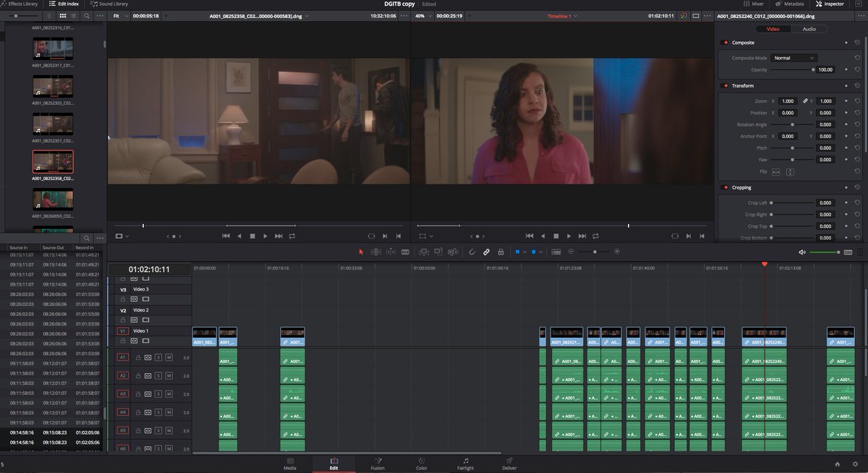Image resolution: width=868 pixels, height=473 pixels.
Task: Click the Opacity value field
Action: (825, 69)
